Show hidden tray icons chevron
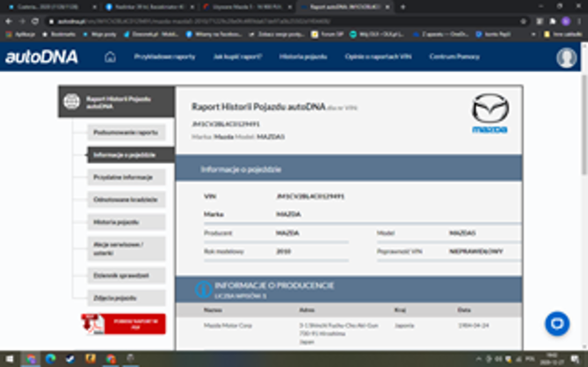 pos(479,359)
